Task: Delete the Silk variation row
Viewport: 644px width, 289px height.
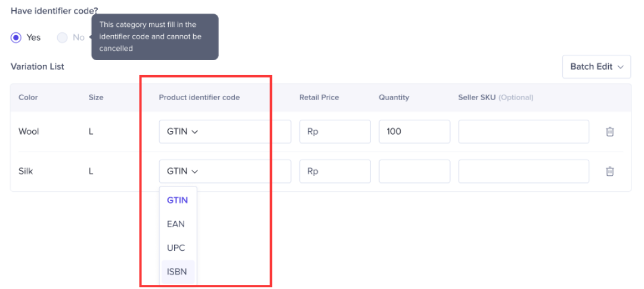Action: [610, 171]
